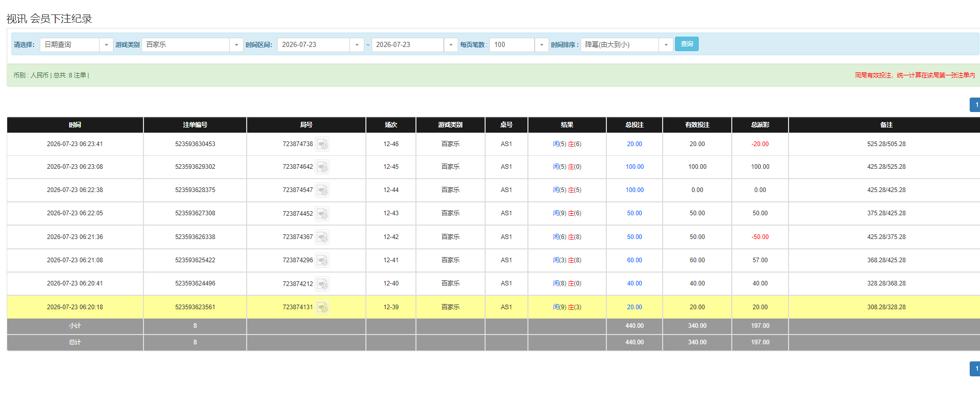Select order number 523593627308
Screen dimensions: 980x413
point(195,213)
